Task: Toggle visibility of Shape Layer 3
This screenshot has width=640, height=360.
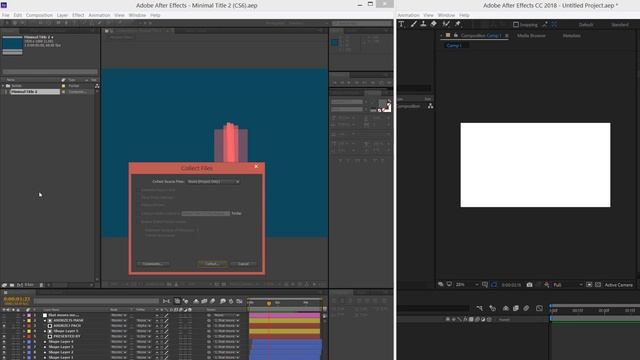Action: point(4,347)
